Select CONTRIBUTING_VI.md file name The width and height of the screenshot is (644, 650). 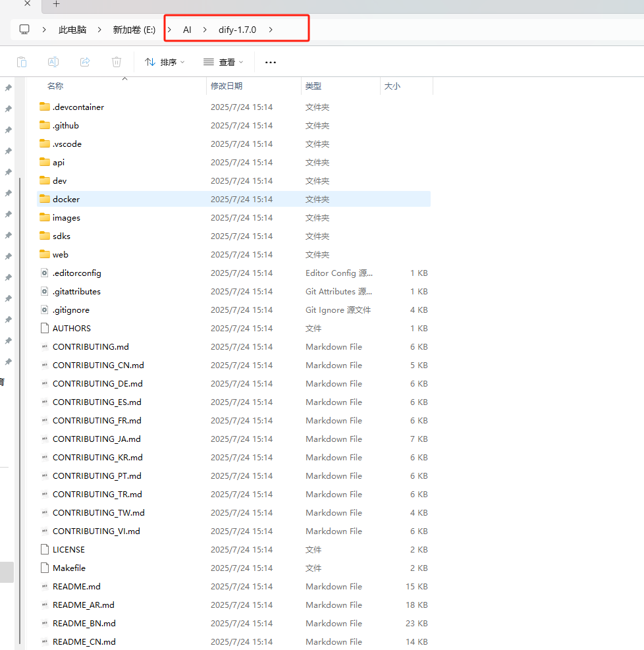pyautogui.click(x=96, y=531)
